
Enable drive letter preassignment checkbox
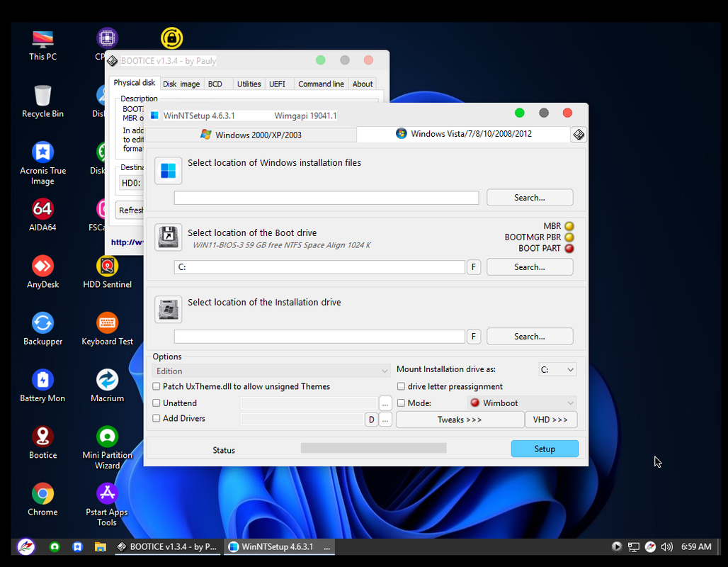(x=401, y=386)
